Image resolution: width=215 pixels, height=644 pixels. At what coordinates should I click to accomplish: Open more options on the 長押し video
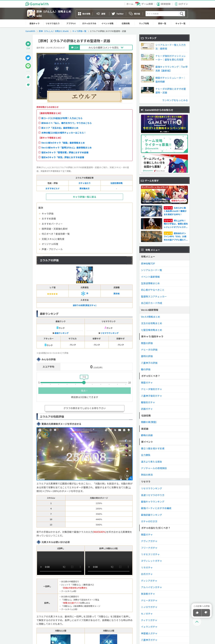[x=128, y=567]
